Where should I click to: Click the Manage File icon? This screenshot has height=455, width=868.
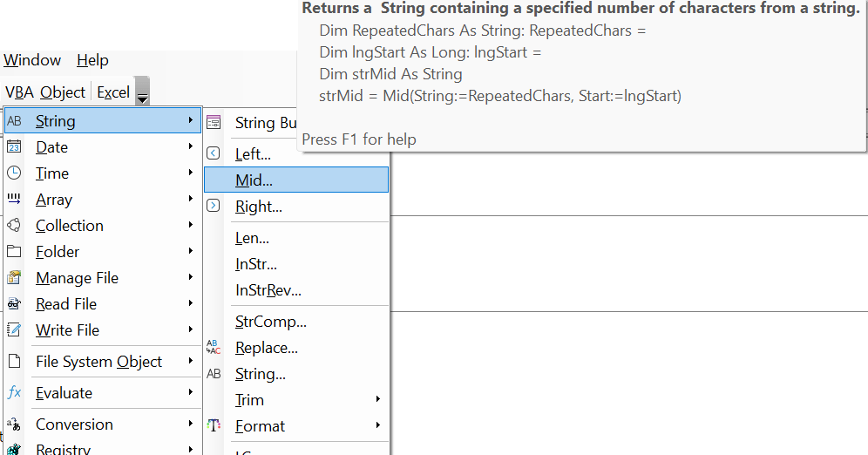14,277
